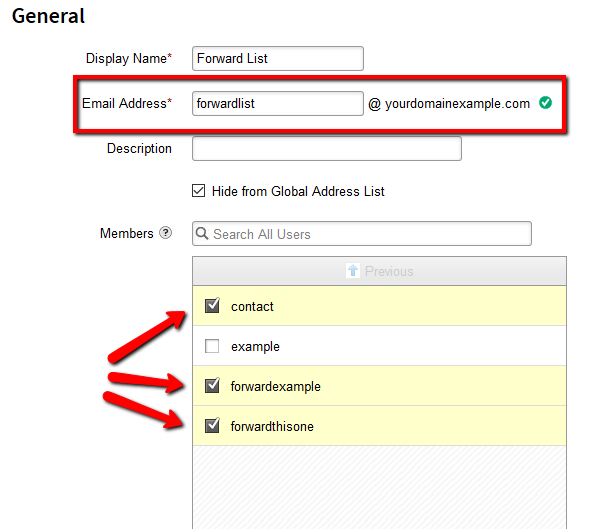Uncheck the forwardexample member checkbox
This screenshot has width=596, height=529.
coord(212,385)
